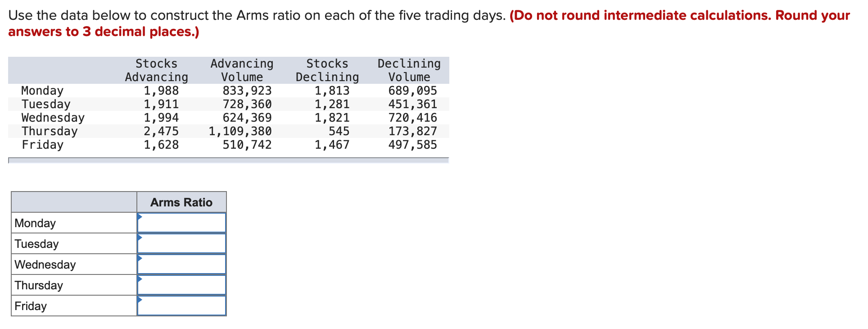
Task: Click the Wednesday label in the answer table
Action: 45,264
